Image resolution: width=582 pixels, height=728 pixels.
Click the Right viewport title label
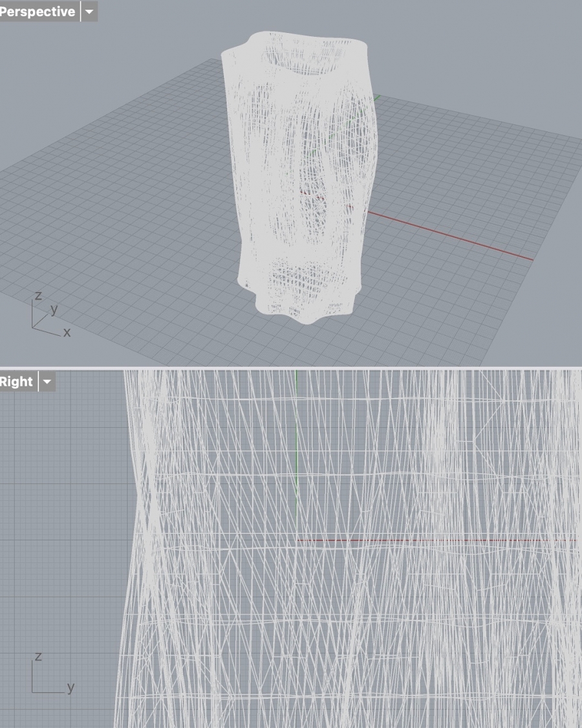(17, 382)
